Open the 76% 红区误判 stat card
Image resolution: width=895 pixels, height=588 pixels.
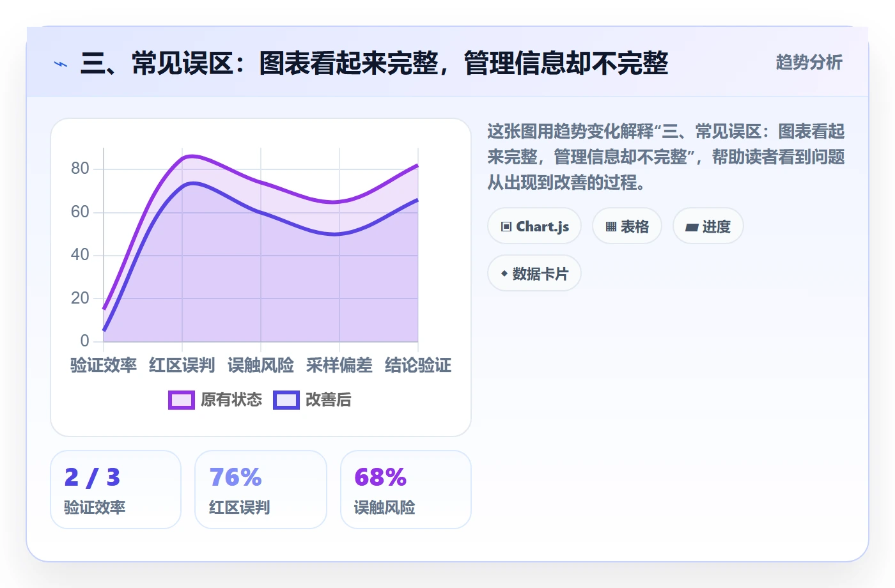coord(261,490)
